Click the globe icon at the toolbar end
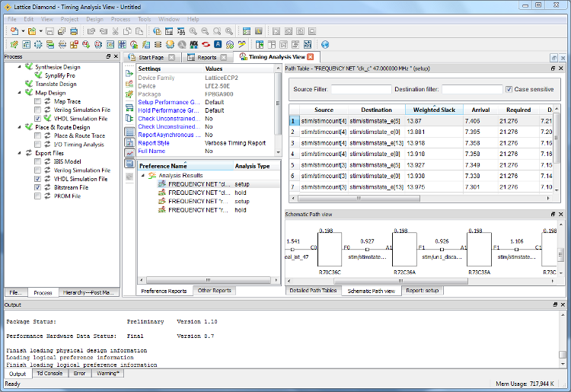The height and width of the screenshot is (392, 571). (325, 44)
